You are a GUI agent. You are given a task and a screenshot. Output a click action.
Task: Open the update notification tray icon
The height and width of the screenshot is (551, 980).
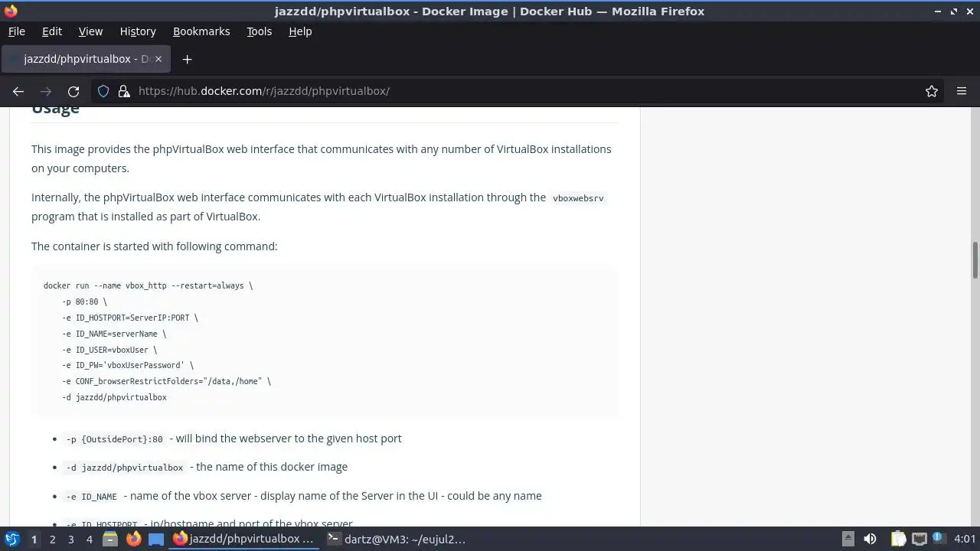[x=939, y=540]
